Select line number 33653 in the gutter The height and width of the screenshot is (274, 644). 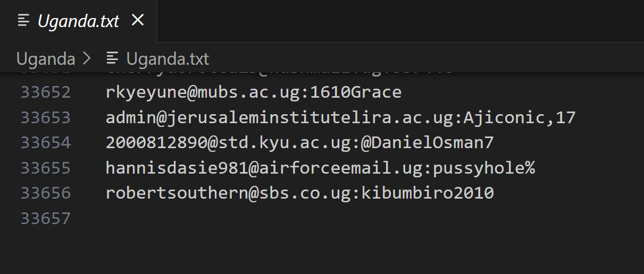point(46,117)
